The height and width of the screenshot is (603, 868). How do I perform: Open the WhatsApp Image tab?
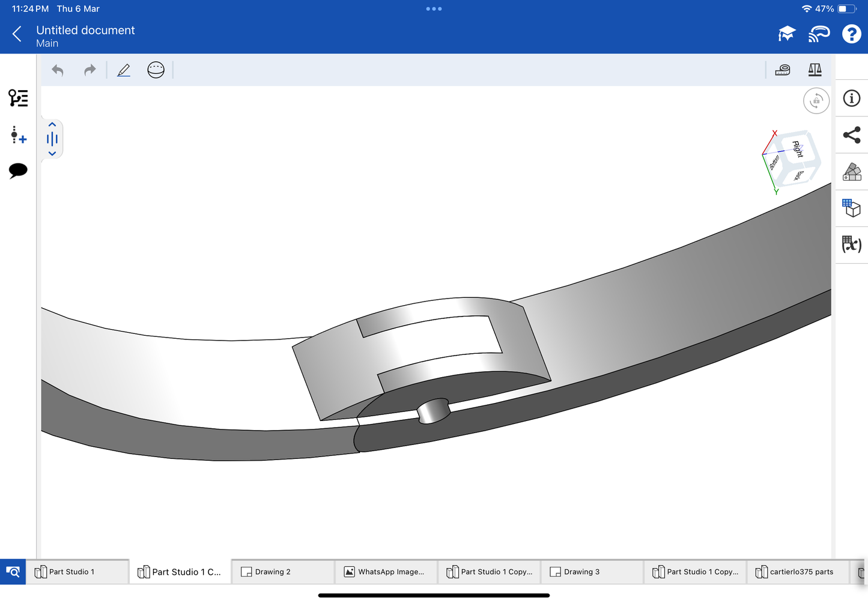point(386,572)
